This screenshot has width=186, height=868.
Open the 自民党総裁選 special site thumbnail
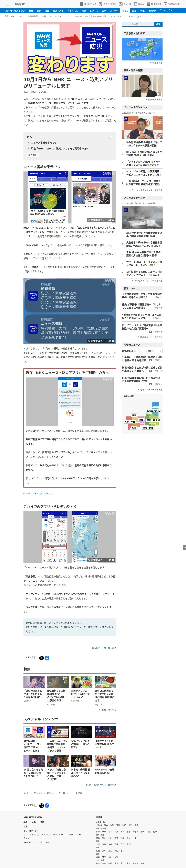[x=105, y=732]
